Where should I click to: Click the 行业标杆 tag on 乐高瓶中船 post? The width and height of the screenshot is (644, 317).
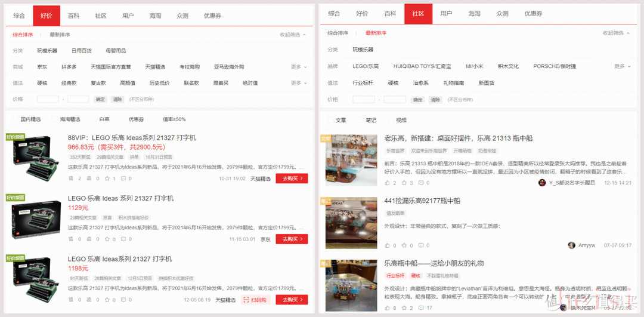(395, 276)
